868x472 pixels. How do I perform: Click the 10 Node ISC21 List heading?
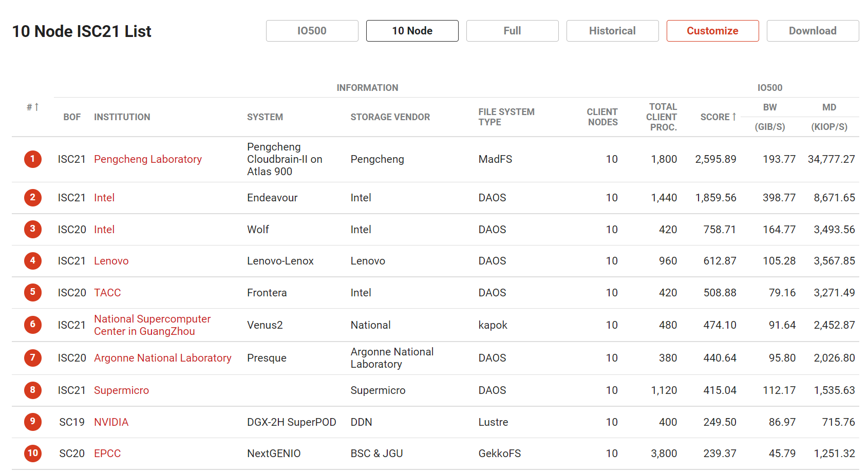82,31
